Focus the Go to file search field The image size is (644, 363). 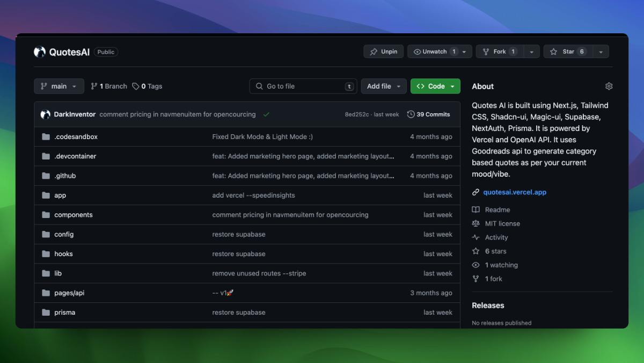(303, 86)
